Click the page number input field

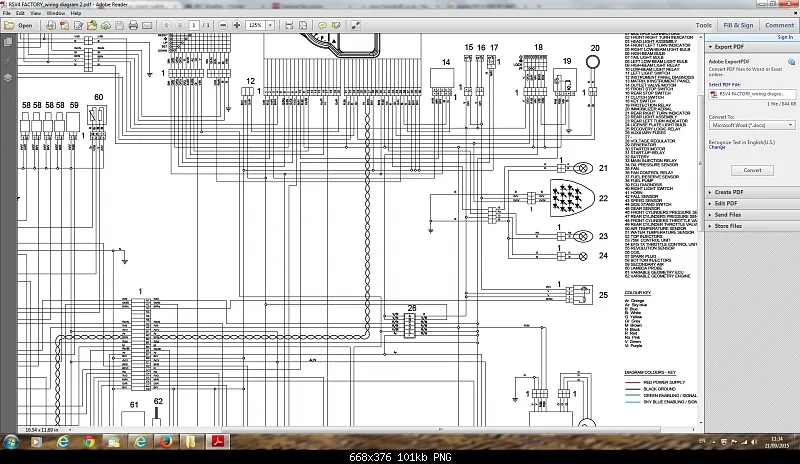[x=194, y=25]
